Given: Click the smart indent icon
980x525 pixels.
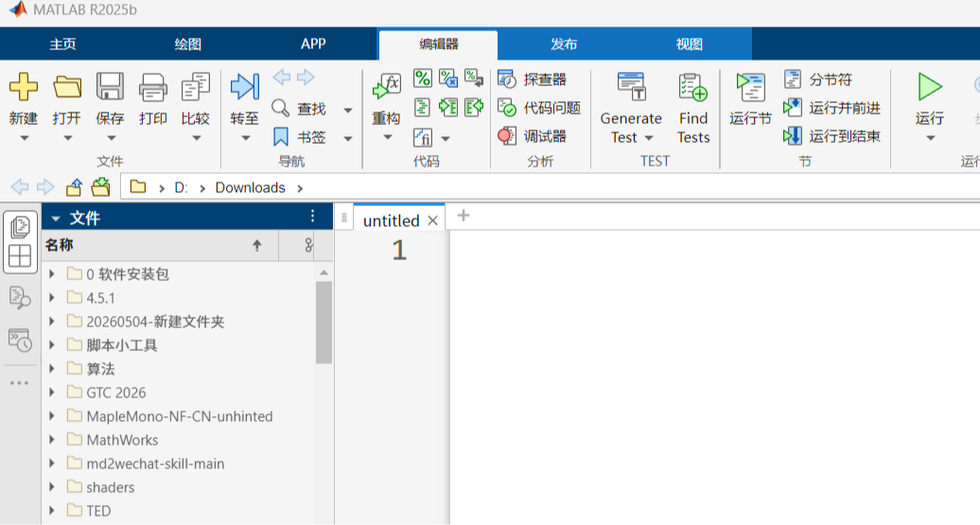Looking at the screenshot, I should click(x=423, y=108).
